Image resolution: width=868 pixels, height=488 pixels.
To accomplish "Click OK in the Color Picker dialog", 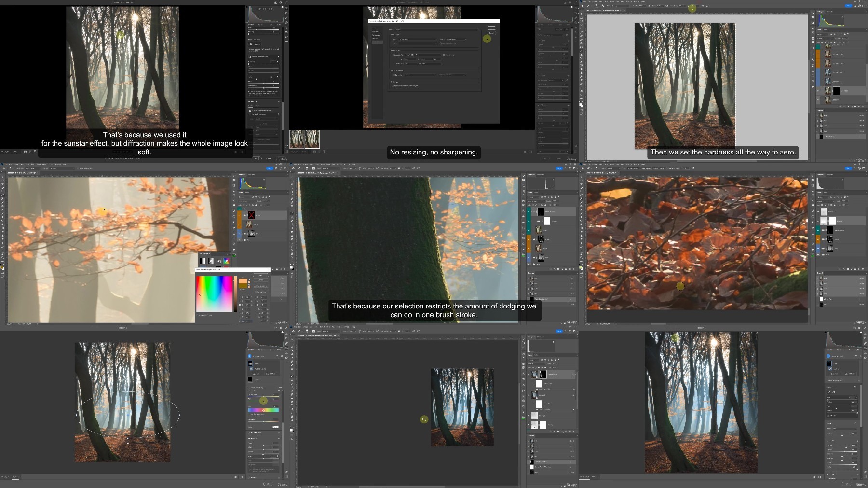I will pos(260,275).
